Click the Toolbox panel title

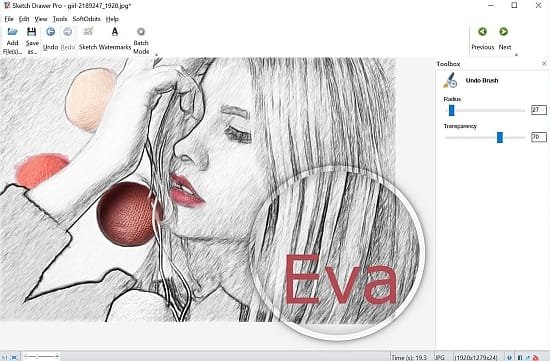(x=448, y=64)
